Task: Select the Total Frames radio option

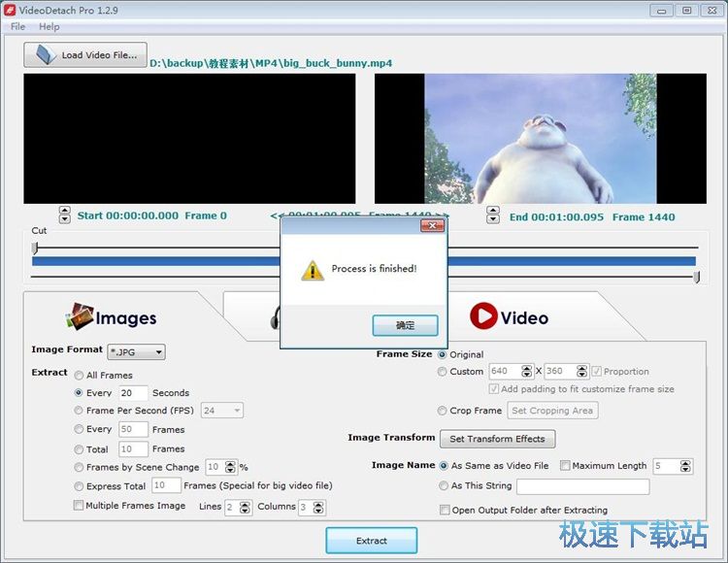Action: pyautogui.click(x=79, y=449)
